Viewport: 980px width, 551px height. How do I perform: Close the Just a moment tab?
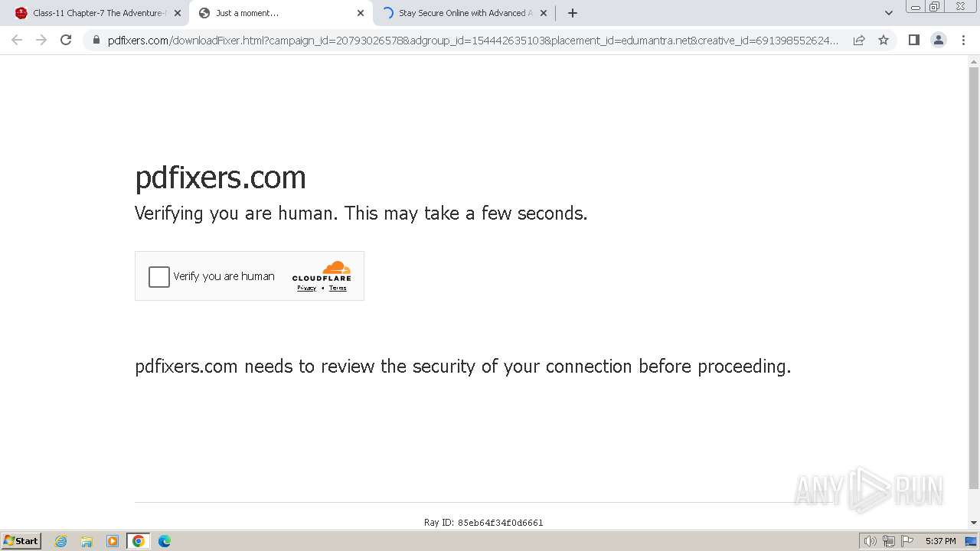361,13
